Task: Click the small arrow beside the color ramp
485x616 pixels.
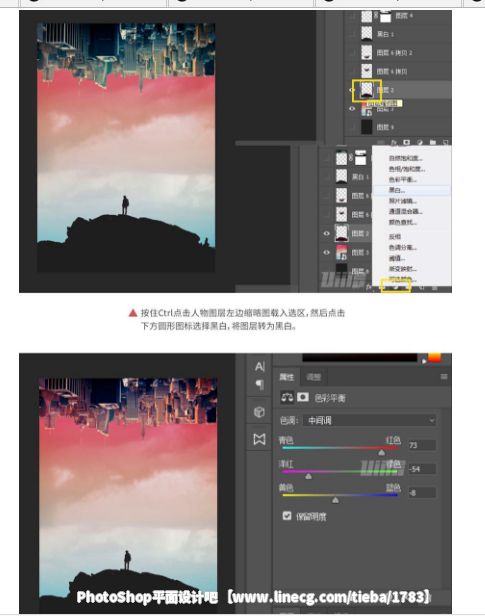Action: (x=424, y=361)
